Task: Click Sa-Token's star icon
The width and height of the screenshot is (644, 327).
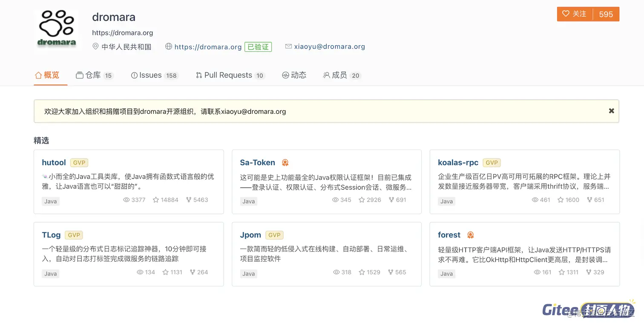Action: tap(362, 200)
